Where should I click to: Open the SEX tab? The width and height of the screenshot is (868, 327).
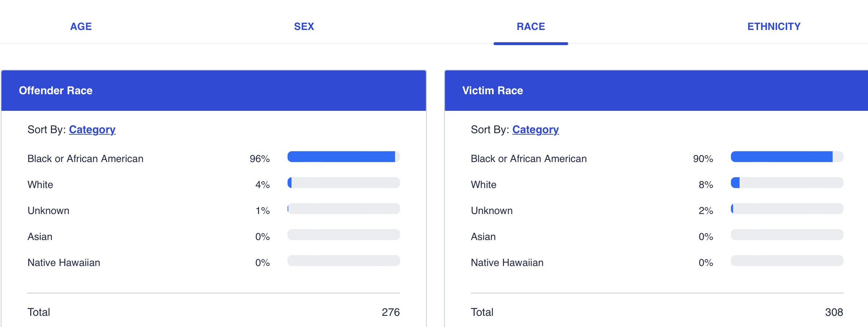coord(304,26)
